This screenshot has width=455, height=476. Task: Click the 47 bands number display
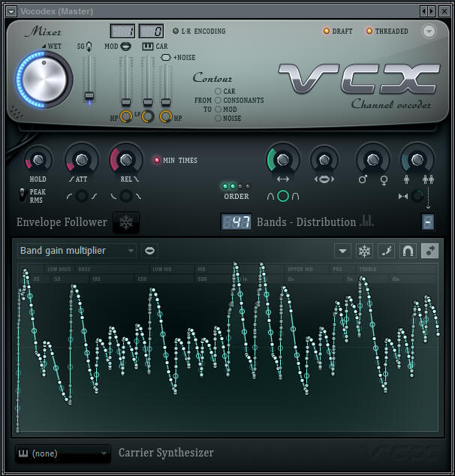[x=236, y=222]
